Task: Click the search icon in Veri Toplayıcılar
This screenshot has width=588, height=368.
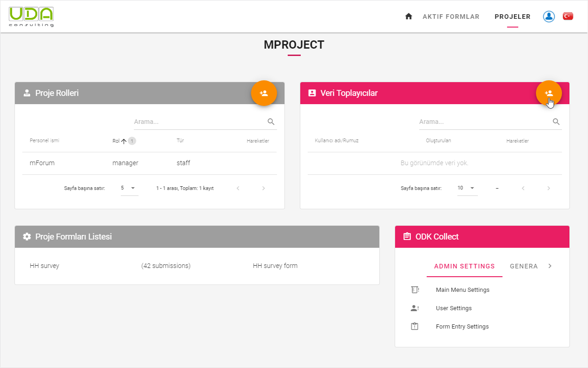Action: pyautogui.click(x=556, y=122)
